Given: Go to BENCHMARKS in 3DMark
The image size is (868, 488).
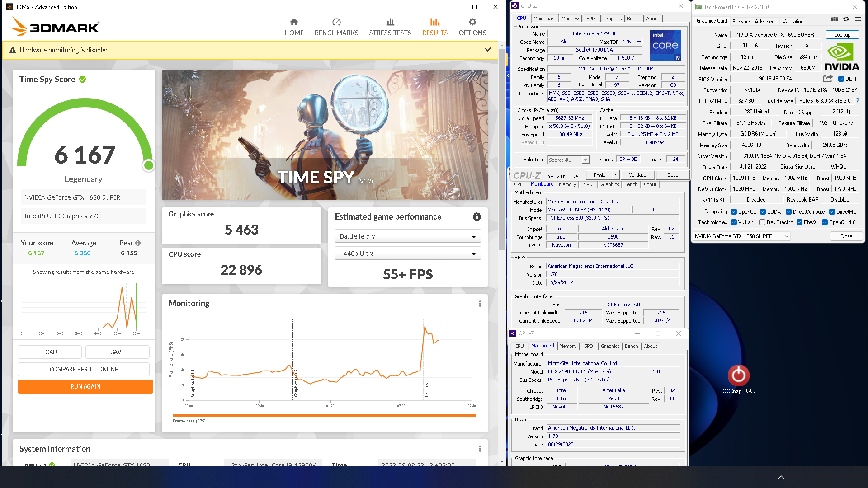Looking at the screenshot, I should [x=336, y=27].
